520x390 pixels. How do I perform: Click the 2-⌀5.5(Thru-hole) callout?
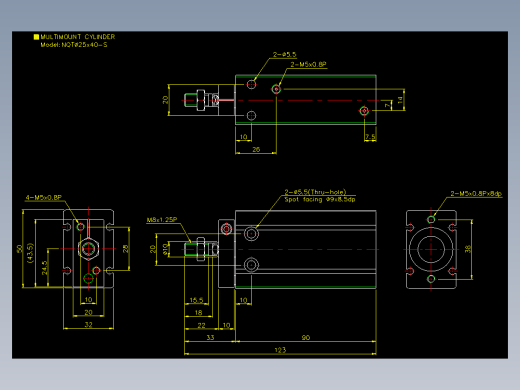click(315, 192)
